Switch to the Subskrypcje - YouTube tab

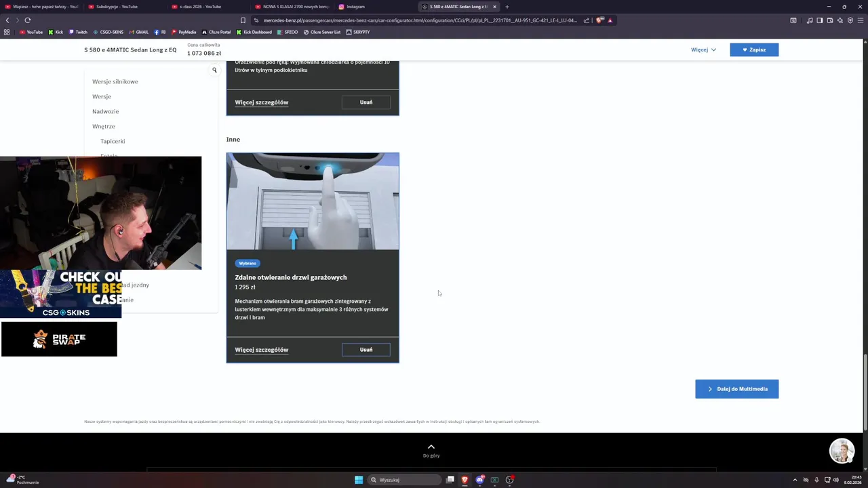(x=122, y=7)
